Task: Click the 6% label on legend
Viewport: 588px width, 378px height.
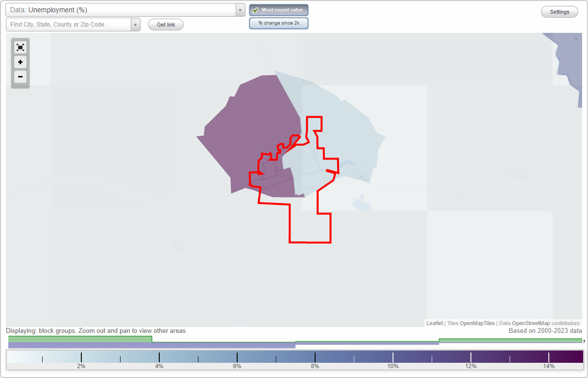Action: [237, 366]
